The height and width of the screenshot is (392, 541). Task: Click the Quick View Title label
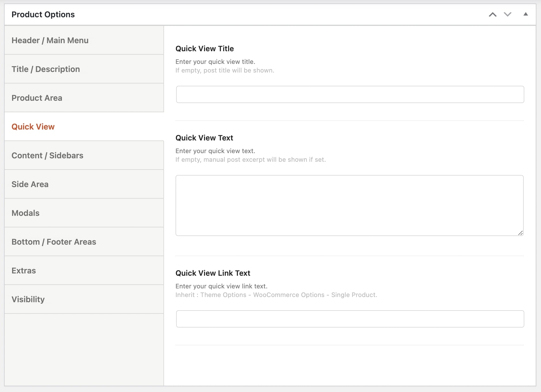tap(205, 49)
